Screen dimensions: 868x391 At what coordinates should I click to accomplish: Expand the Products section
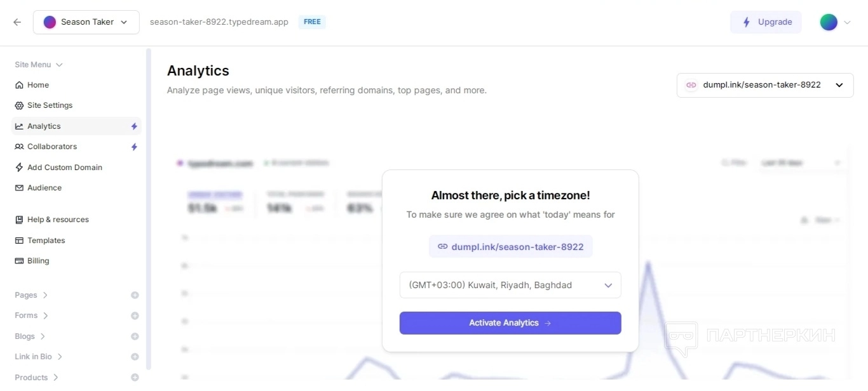click(x=37, y=377)
